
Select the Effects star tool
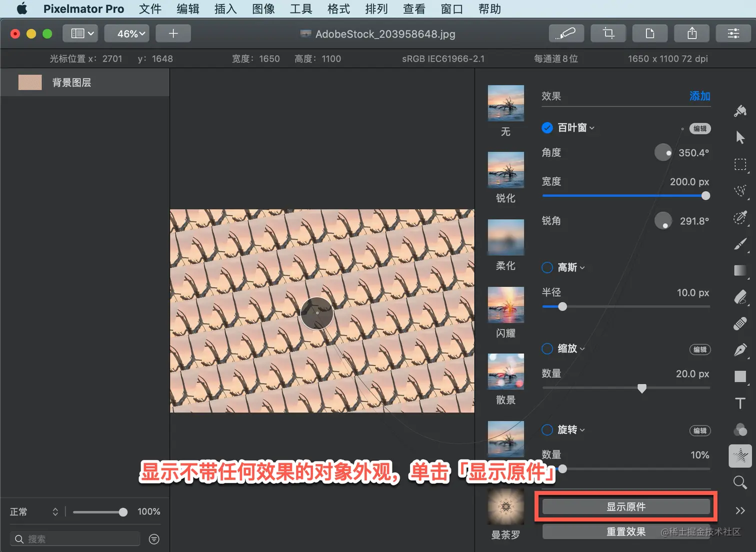point(740,456)
